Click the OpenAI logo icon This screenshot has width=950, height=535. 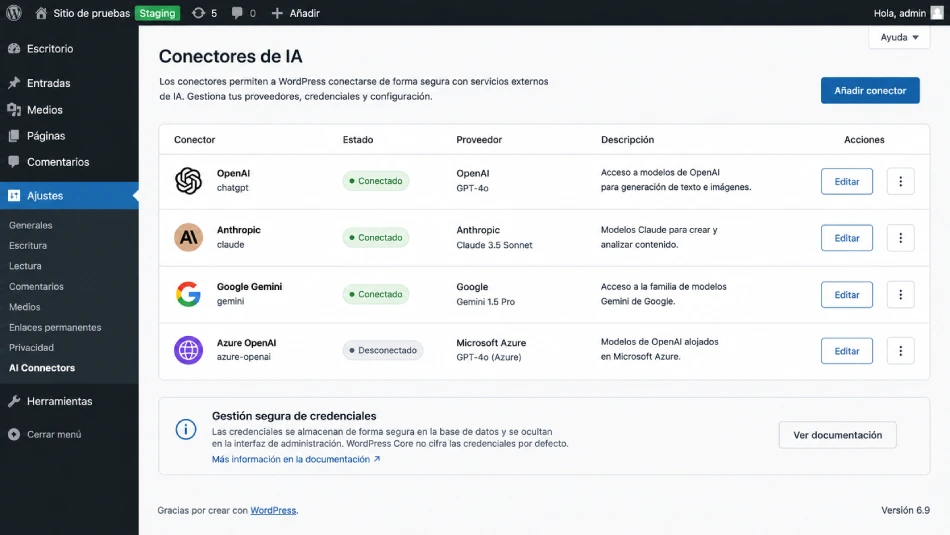pos(188,181)
